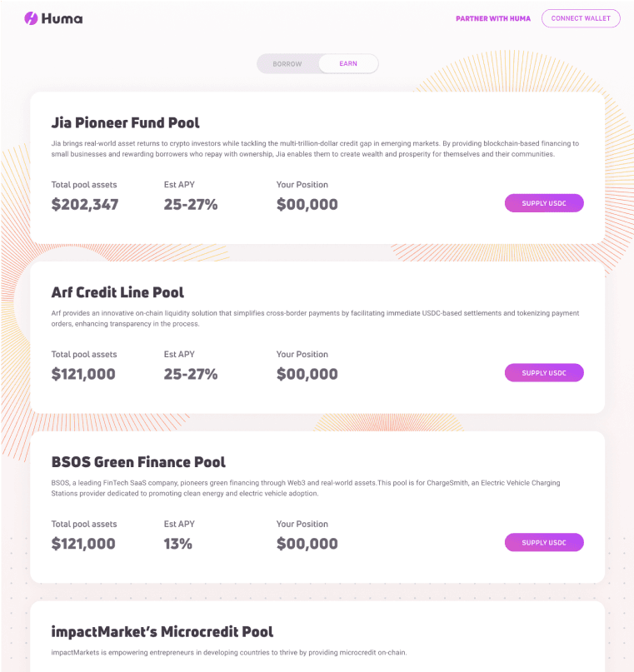Supply USDC to Jia Pioneer Fund Pool
This screenshot has height=672, width=634.
click(544, 203)
